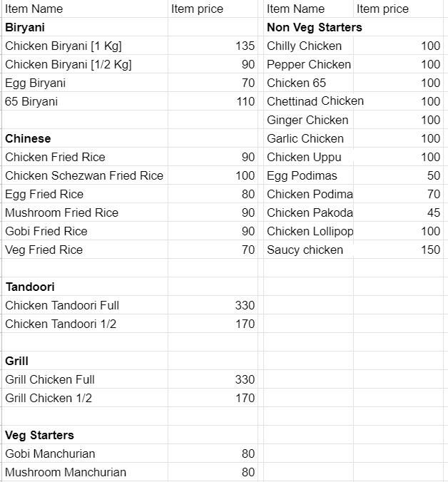Image resolution: width=448 pixels, height=482 pixels.
Task: Click the bold Chinese category heading cell
Action: point(28,138)
